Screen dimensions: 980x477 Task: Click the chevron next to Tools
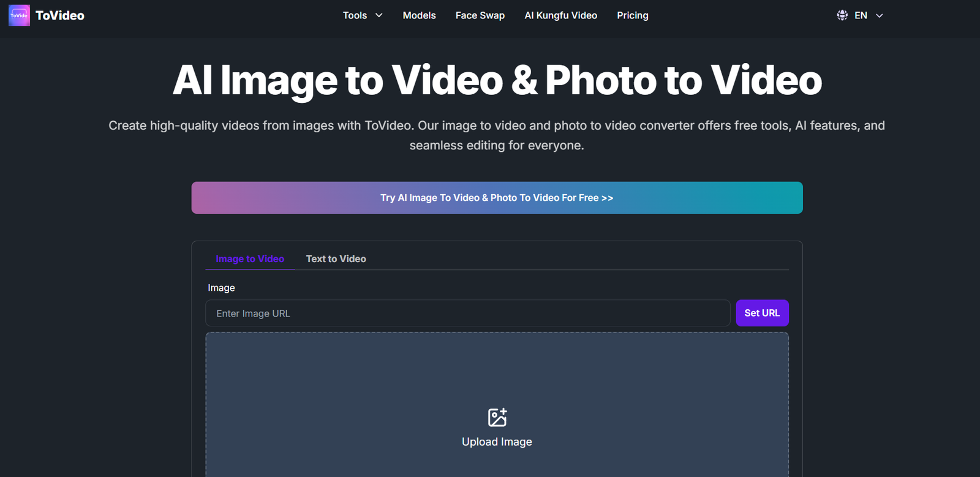point(379,15)
